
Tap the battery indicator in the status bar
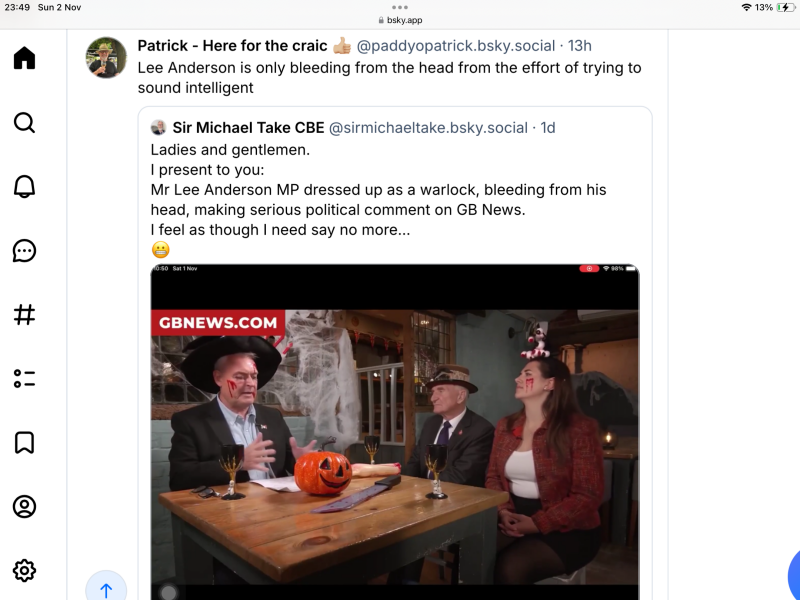coord(785,7)
